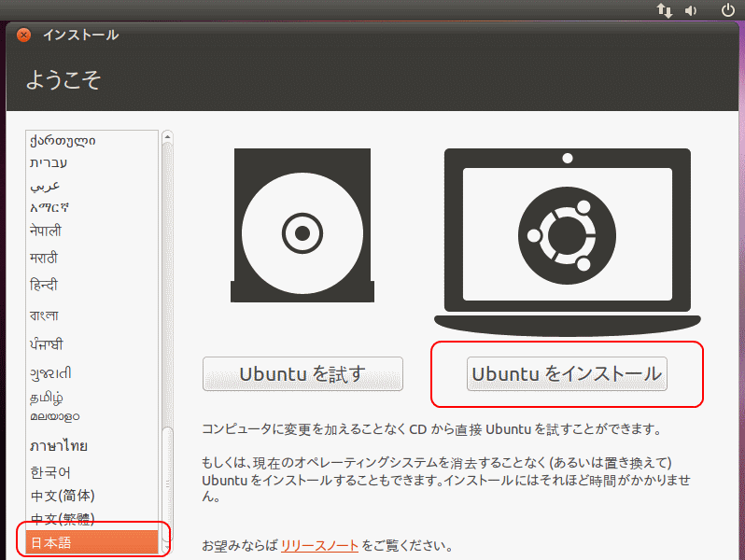Click the language list scroll-up arrow
The height and width of the screenshot is (560, 745).
tap(167, 137)
